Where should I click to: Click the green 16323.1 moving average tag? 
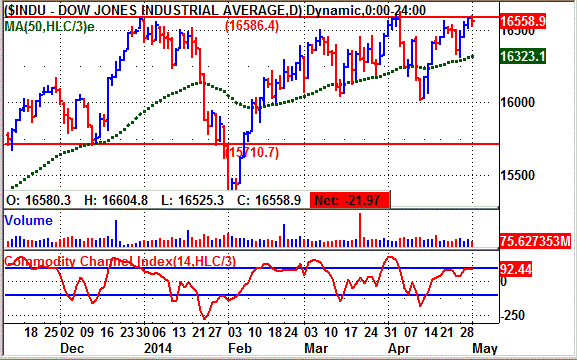(523, 56)
